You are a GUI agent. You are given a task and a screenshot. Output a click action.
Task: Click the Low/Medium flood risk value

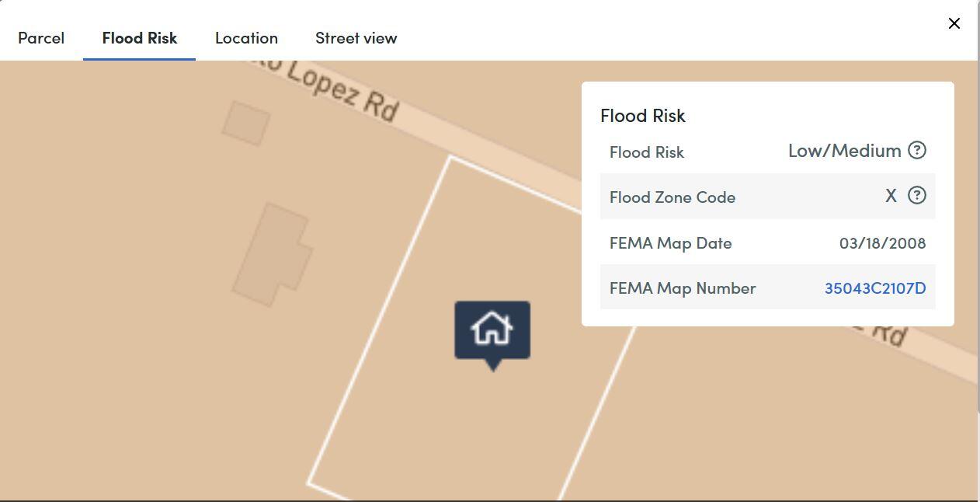844,151
